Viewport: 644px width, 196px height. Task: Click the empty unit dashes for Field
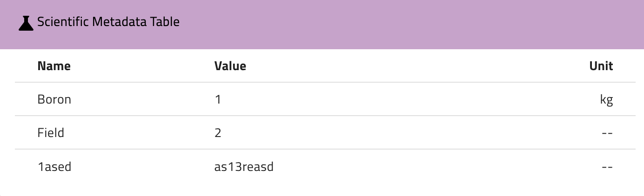[x=607, y=133]
